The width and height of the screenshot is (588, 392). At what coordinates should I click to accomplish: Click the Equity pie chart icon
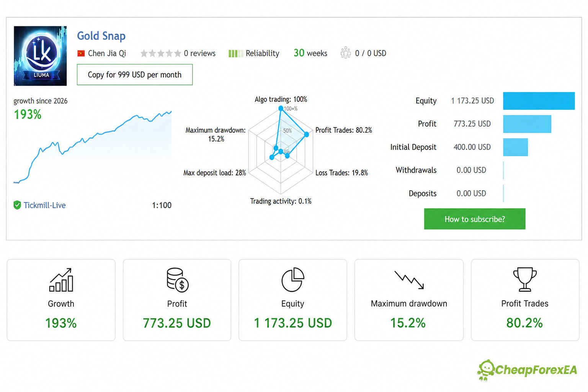(x=293, y=280)
